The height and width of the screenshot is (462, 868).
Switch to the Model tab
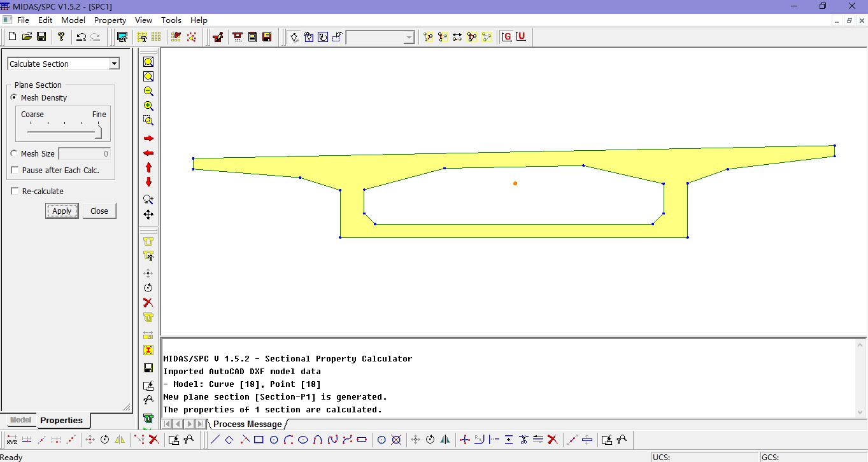coord(20,420)
